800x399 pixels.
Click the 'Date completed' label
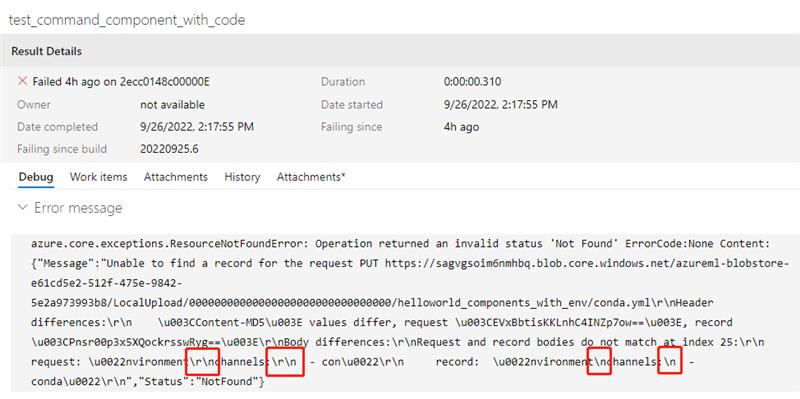[57, 127]
